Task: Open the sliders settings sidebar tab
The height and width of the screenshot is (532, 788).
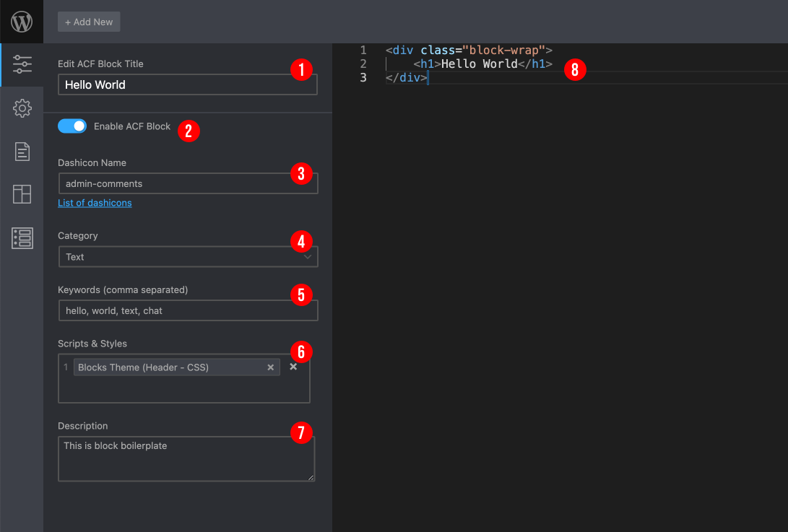Action: click(x=22, y=64)
